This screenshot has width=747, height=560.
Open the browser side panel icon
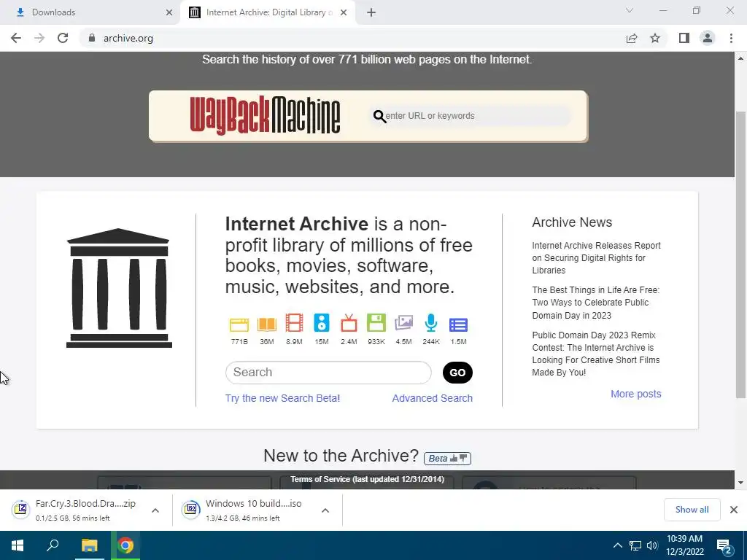pos(684,38)
